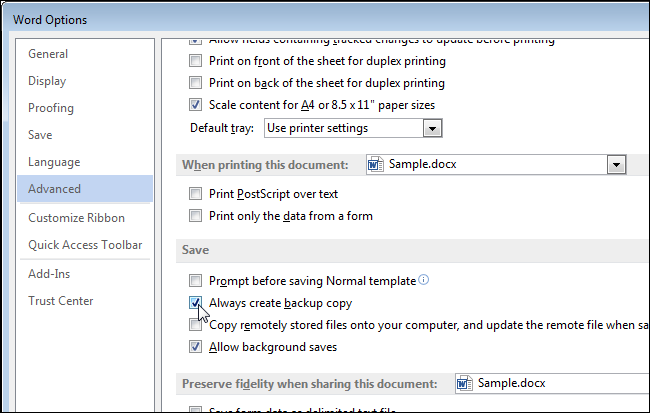Open Quick Access Toolbar settings
The height and width of the screenshot is (413, 650).
point(85,245)
